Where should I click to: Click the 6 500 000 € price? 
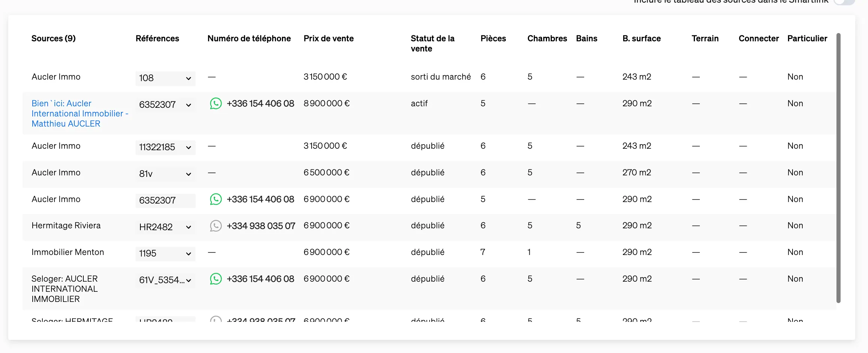coord(327,172)
